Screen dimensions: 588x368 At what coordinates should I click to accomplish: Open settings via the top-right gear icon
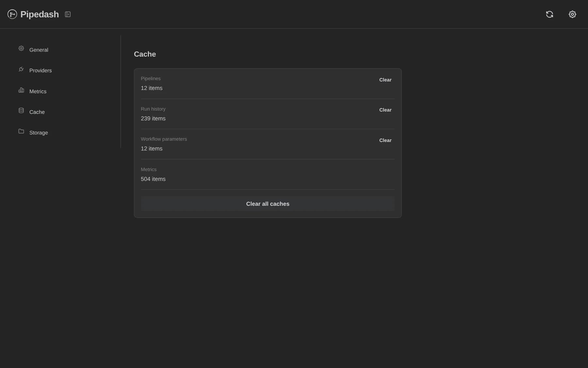pyautogui.click(x=572, y=14)
